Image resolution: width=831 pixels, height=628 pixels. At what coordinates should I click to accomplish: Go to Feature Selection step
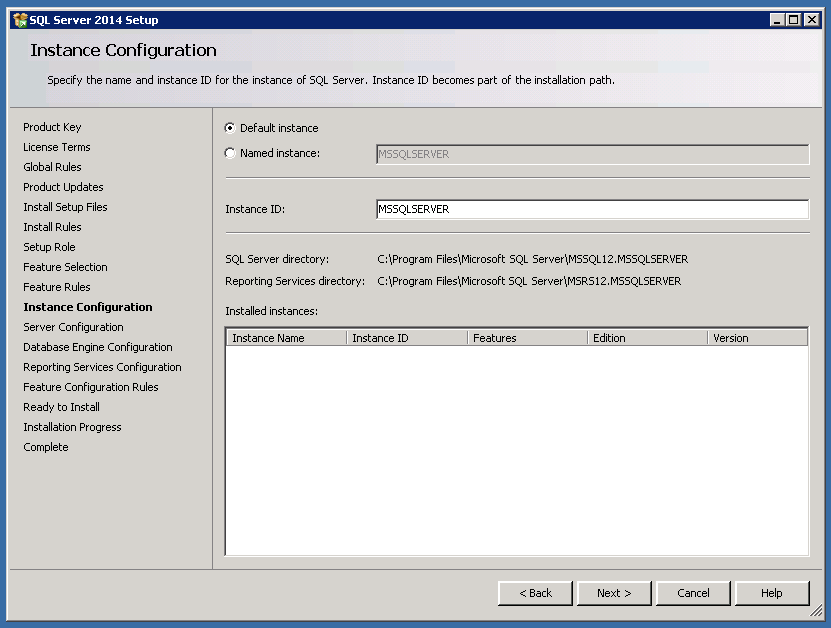point(65,267)
